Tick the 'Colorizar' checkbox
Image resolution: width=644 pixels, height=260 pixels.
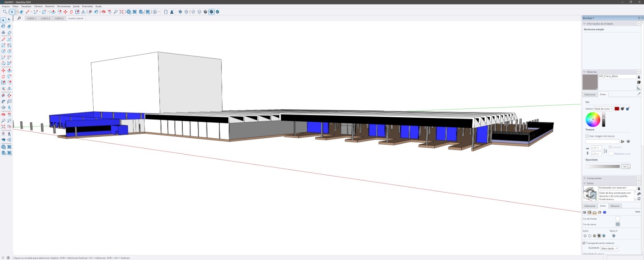coord(610,147)
